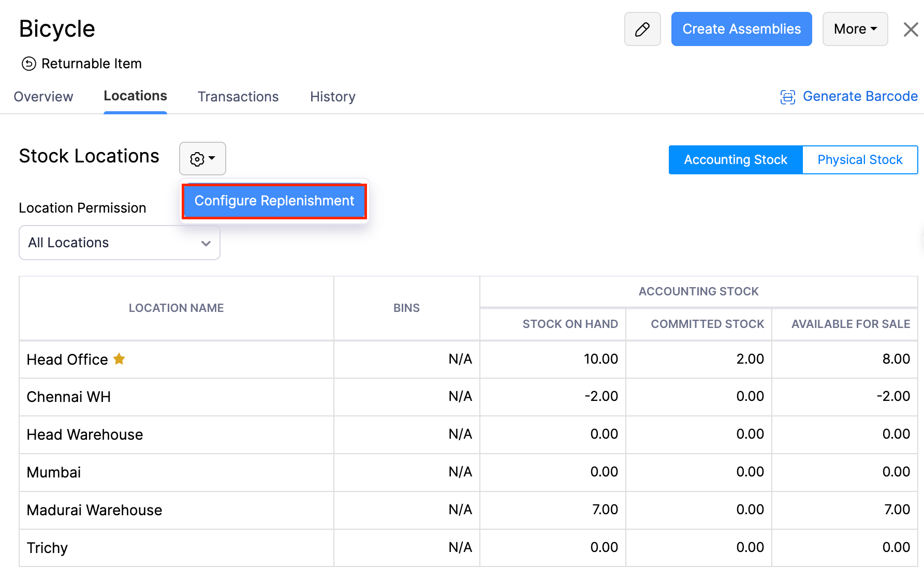This screenshot has height=583, width=924.
Task: Switch to Physical Stock view
Action: (x=859, y=160)
